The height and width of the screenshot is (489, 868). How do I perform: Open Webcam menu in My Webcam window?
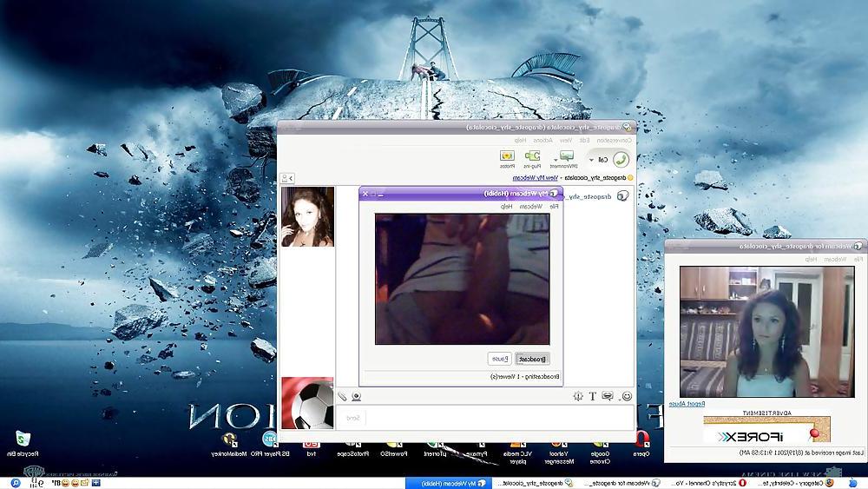(531, 206)
